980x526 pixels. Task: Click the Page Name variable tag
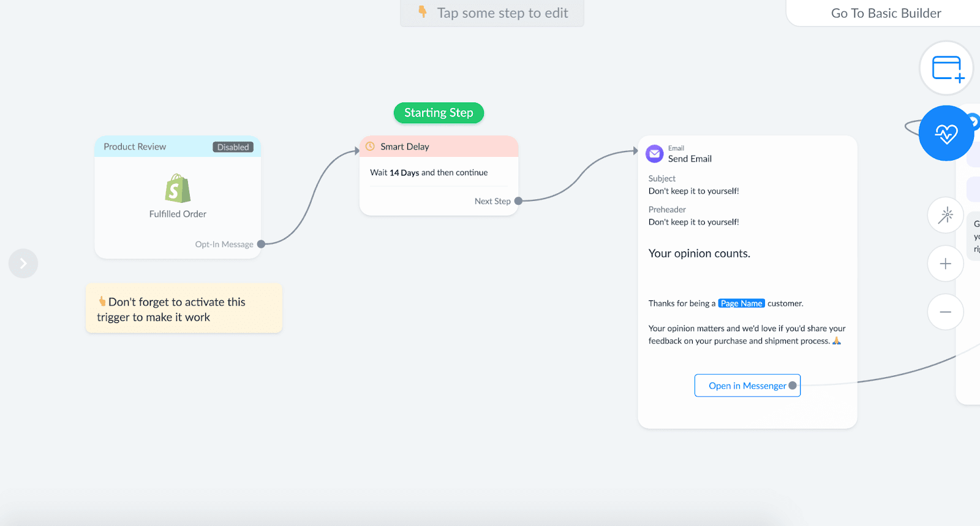tap(741, 303)
